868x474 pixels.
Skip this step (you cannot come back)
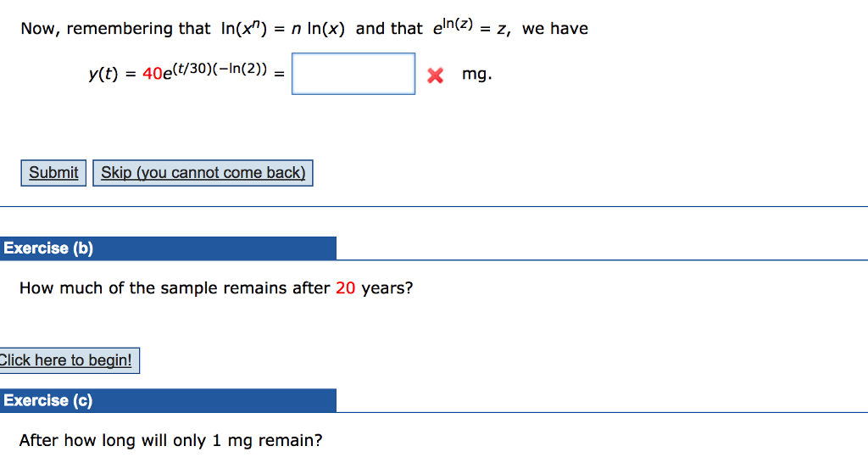click(x=203, y=173)
